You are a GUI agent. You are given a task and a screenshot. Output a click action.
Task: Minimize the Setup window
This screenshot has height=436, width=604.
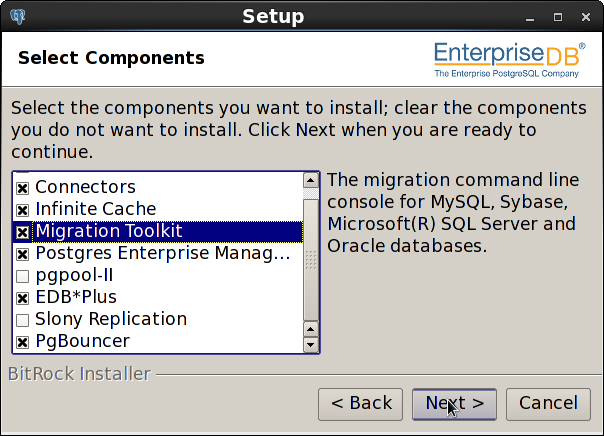coord(530,17)
